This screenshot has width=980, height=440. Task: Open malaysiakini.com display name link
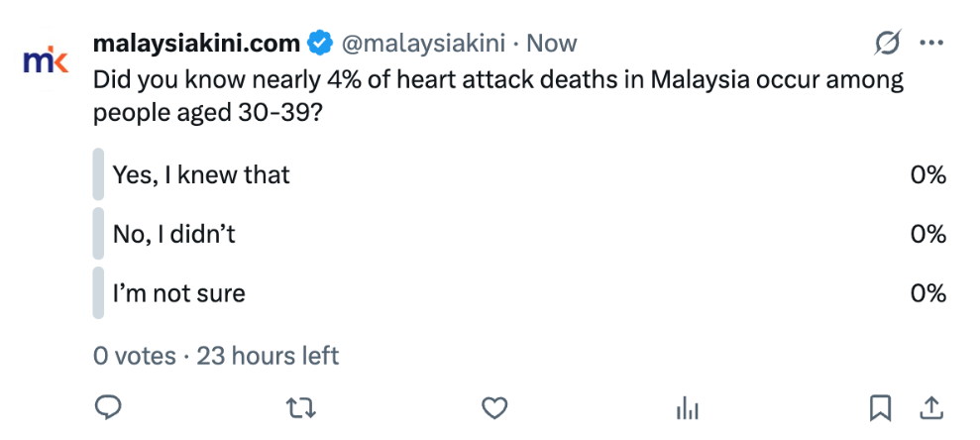click(x=196, y=44)
